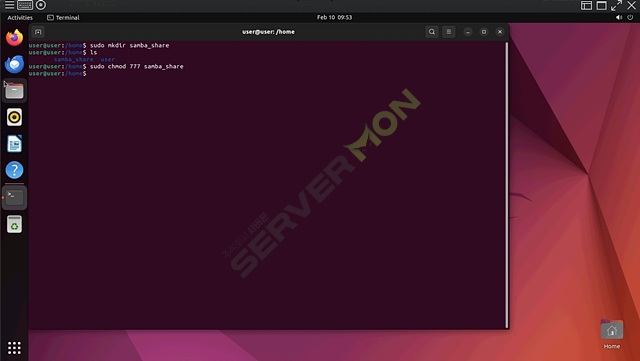The image size is (640, 361).
Task: Open the Files manager in the dock
Action: pos(14,91)
